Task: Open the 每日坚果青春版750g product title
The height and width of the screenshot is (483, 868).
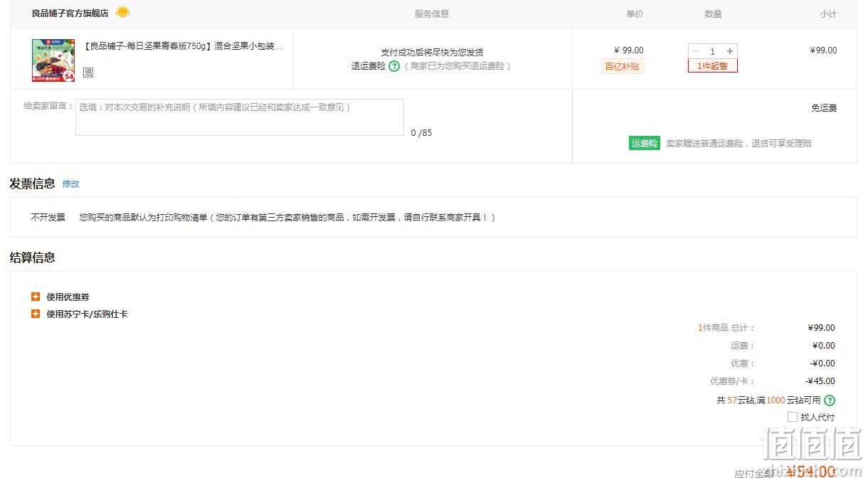Action: tap(183, 46)
